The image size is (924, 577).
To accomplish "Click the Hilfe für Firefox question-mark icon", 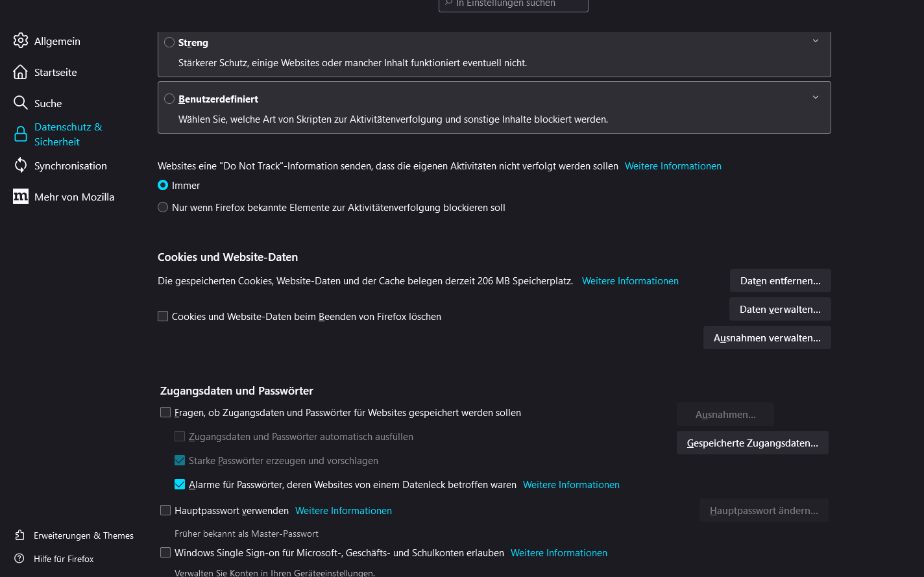I will [20, 559].
